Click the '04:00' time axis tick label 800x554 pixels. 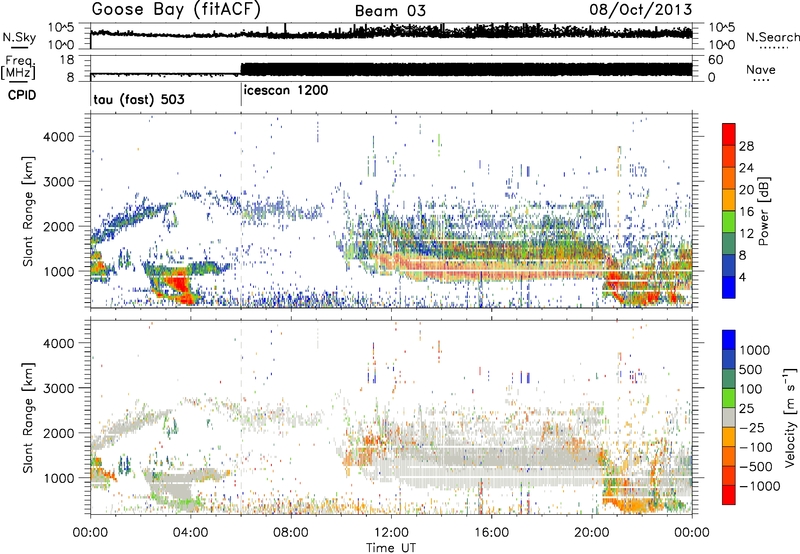tap(190, 533)
